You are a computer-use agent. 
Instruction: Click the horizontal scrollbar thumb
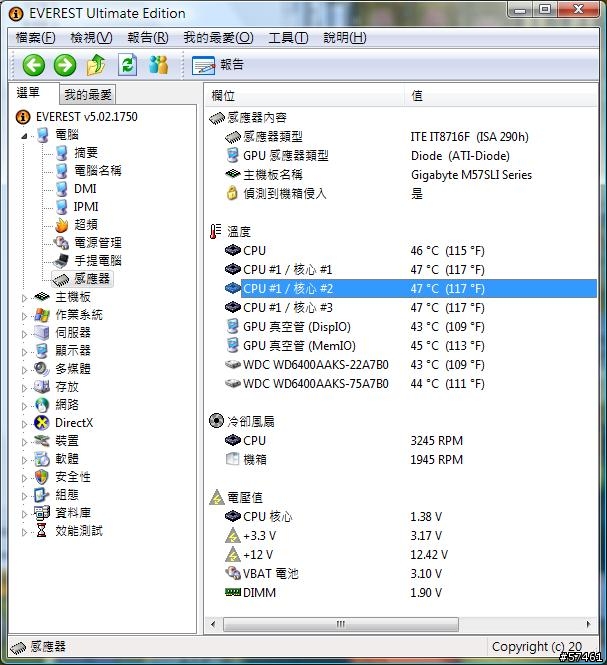pyautogui.click(x=341, y=624)
